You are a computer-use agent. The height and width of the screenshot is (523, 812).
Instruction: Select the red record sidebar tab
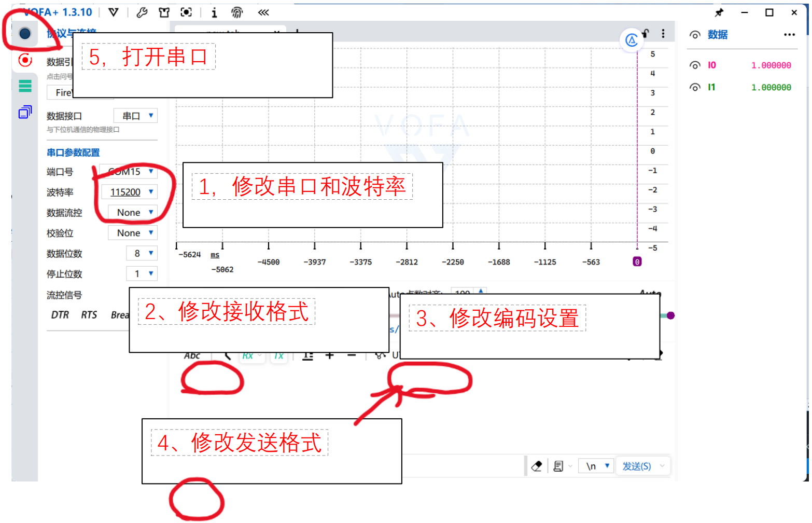tap(25, 60)
